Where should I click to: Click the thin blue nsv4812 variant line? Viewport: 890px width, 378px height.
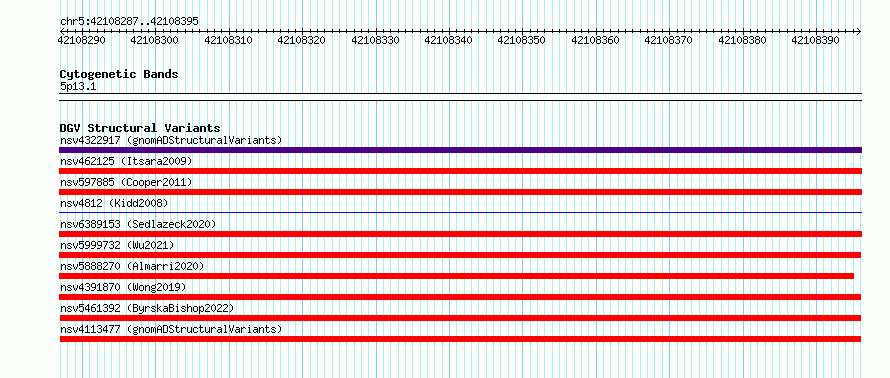coord(460,212)
